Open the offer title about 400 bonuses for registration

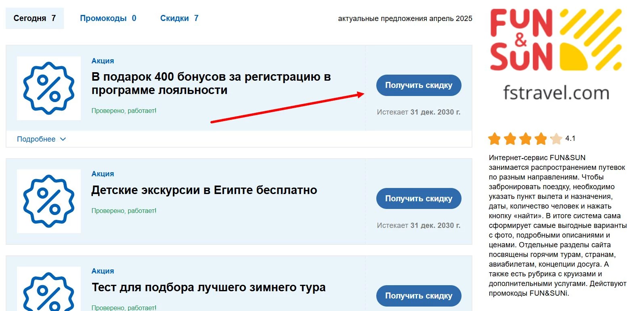211,83
